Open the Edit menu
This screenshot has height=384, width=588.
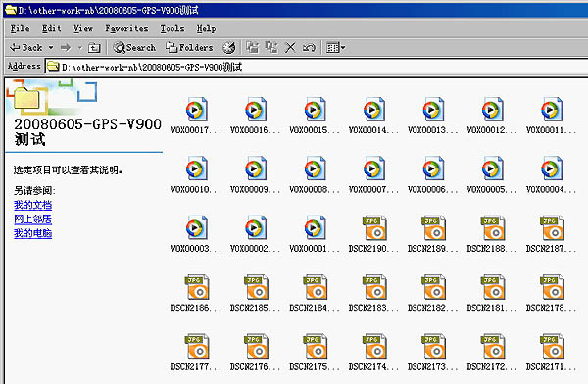point(51,28)
